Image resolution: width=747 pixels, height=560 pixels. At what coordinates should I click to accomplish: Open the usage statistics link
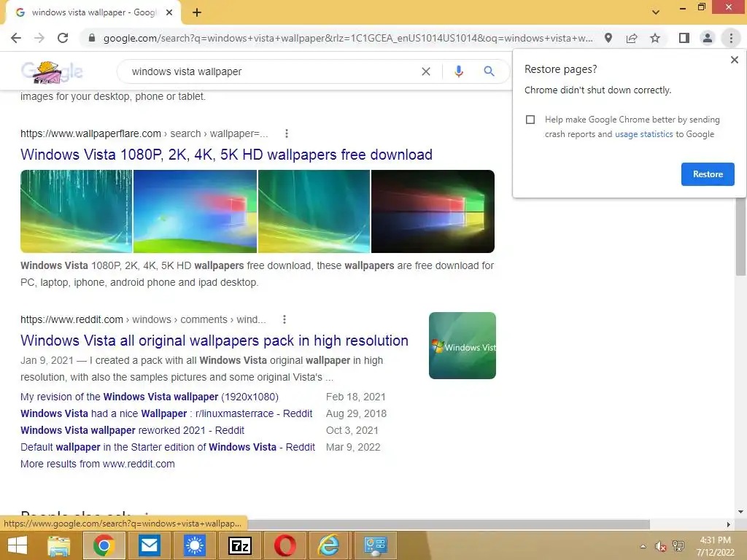click(x=643, y=134)
